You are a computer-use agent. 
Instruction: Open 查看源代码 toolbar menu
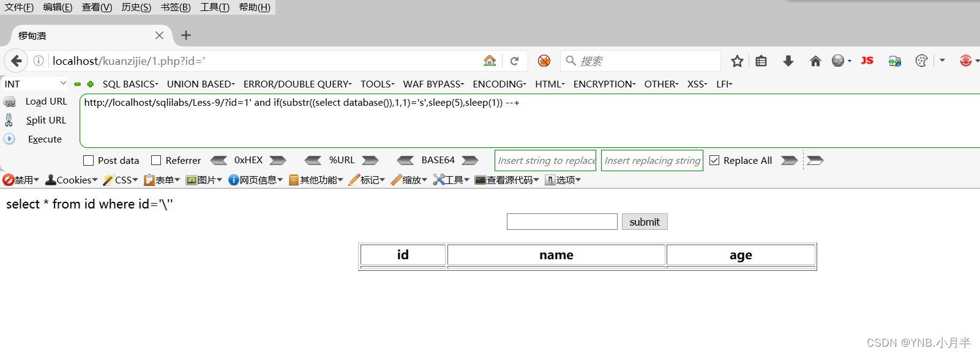tap(507, 180)
